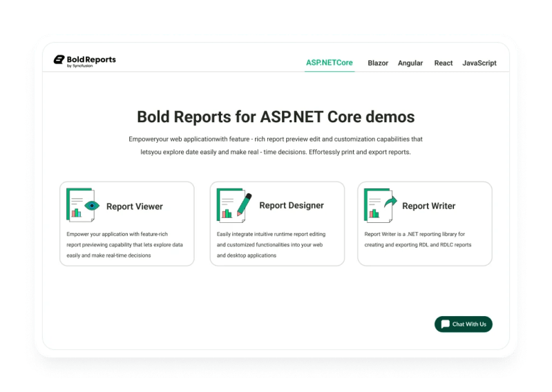The image size is (552, 392).
Task: Switch to the Blazor tab
Action: (x=378, y=63)
